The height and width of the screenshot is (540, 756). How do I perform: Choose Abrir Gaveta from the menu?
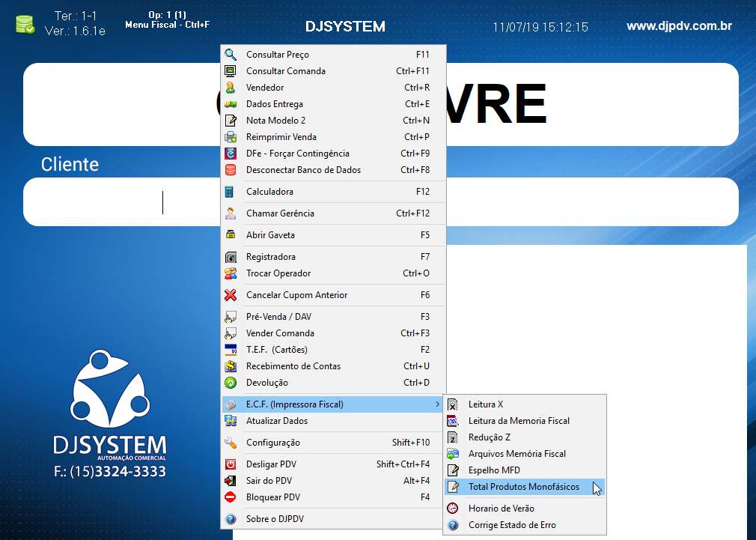tap(270, 235)
